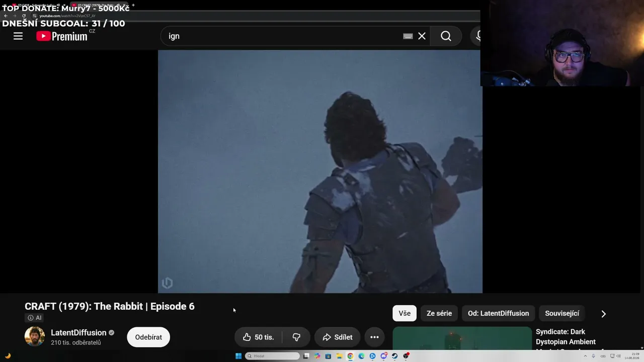Click the subscriber count "210 tis. odběratelů"
The image size is (644, 362).
tap(76, 342)
